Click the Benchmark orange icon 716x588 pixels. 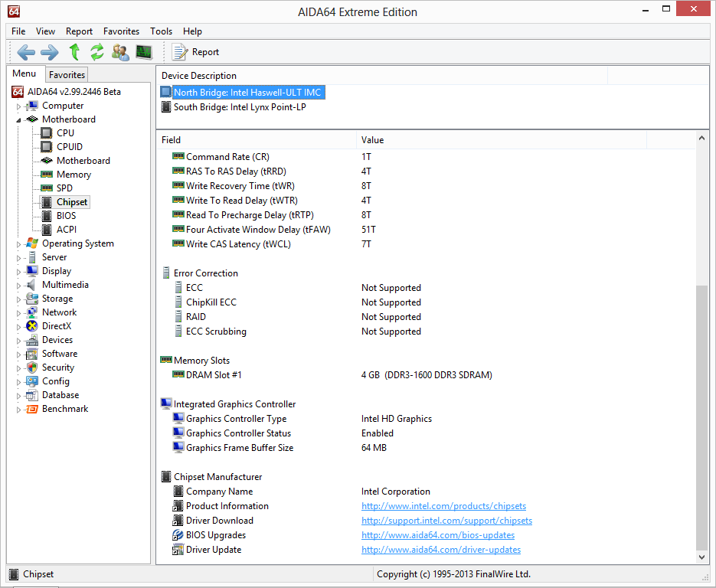(32, 409)
